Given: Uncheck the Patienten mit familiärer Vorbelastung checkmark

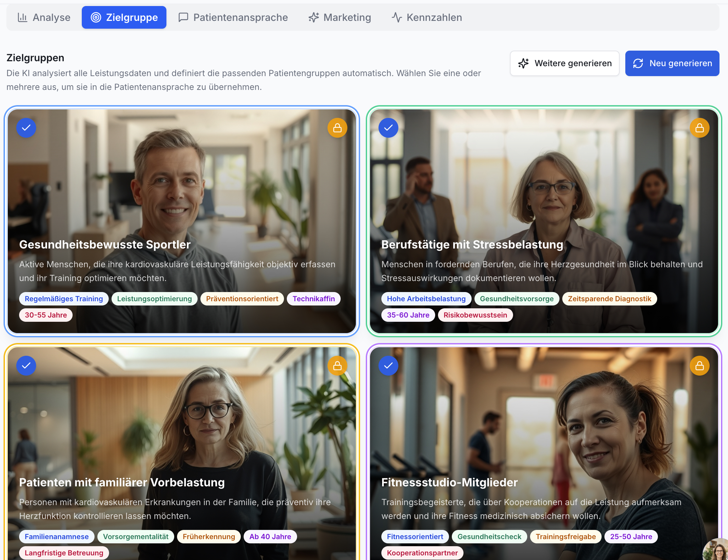Looking at the screenshot, I should pyautogui.click(x=26, y=366).
